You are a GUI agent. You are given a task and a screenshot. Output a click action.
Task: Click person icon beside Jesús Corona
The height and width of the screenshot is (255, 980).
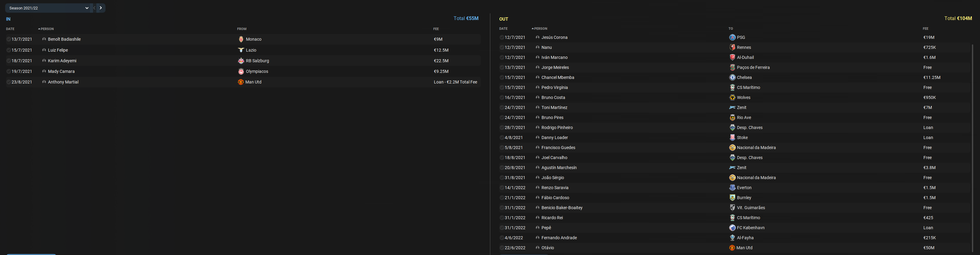[x=538, y=37]
